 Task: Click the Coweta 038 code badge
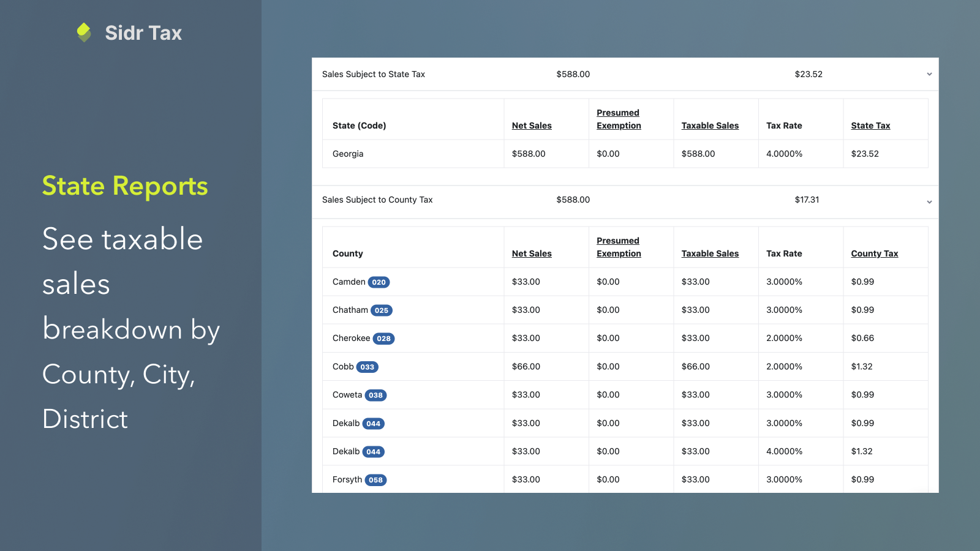click(376, 395)
